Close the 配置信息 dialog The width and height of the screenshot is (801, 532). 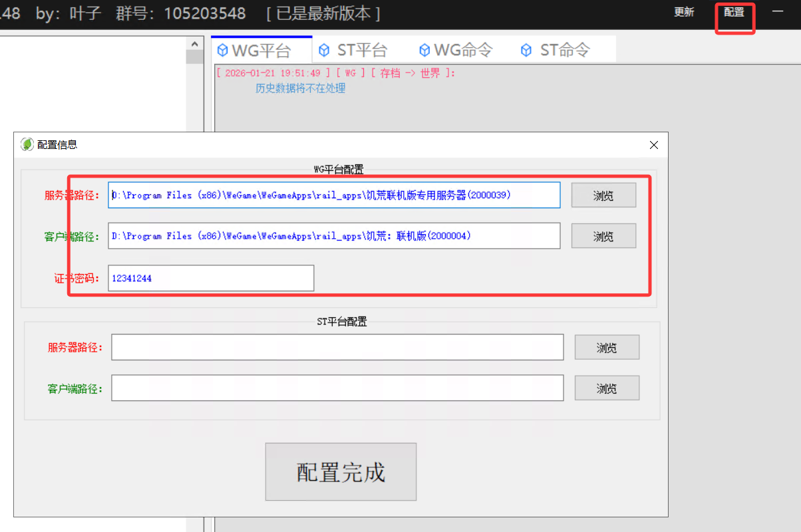coord(653,145)
